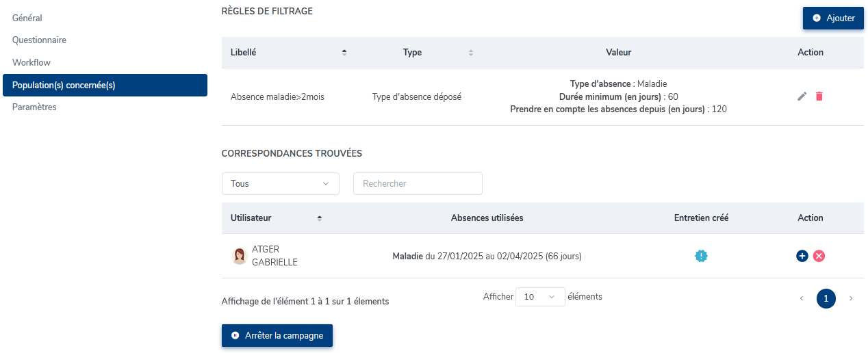Image resolution: width=868 pixels, height=353 pixels.
Task: Sort matches by Utilisateur column
Action: tap(320, 218)
